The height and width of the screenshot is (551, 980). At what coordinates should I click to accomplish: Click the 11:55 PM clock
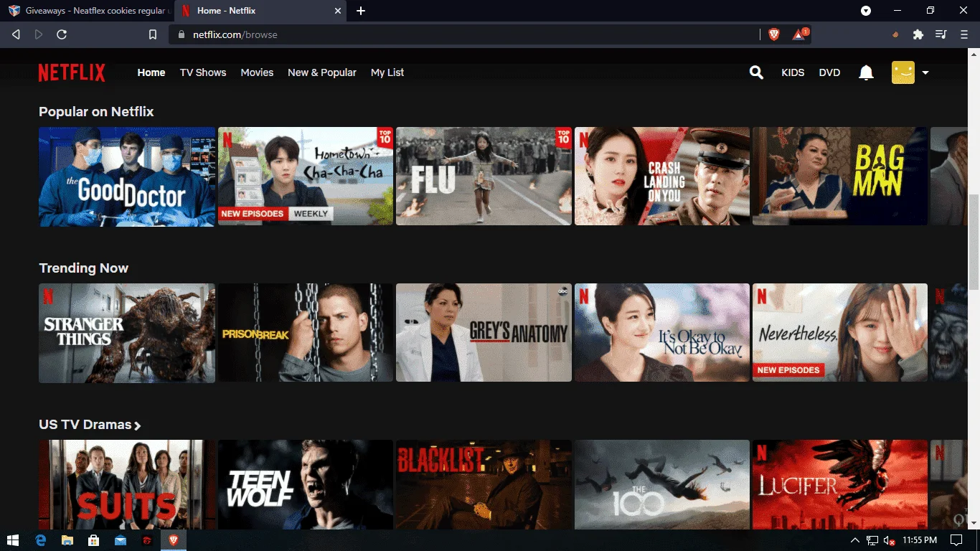920,540
